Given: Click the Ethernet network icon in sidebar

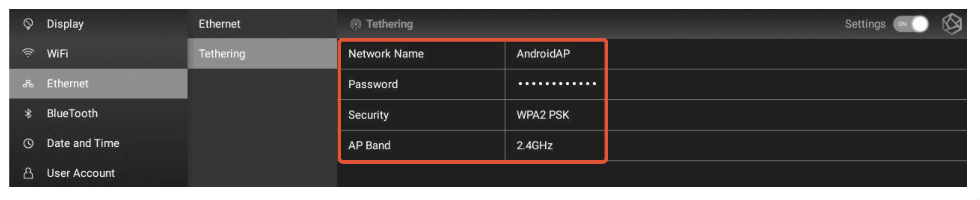Looking at the screenshot, I should click(x=28, y=84).
